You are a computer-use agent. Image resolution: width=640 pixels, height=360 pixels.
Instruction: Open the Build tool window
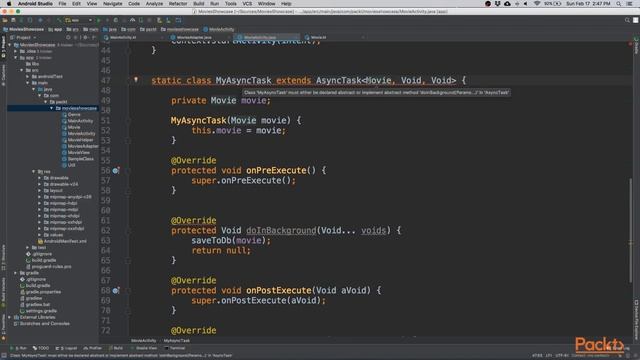(116, 348)
